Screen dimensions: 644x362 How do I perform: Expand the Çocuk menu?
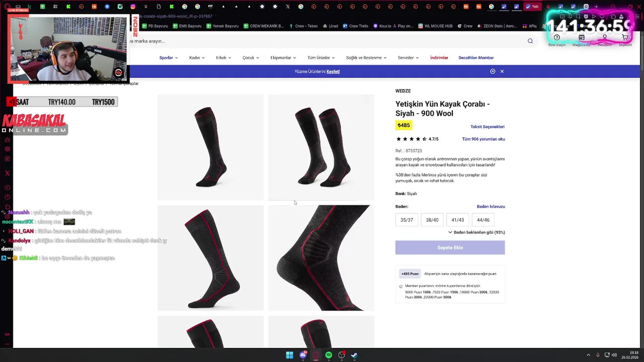coord(251,58)
